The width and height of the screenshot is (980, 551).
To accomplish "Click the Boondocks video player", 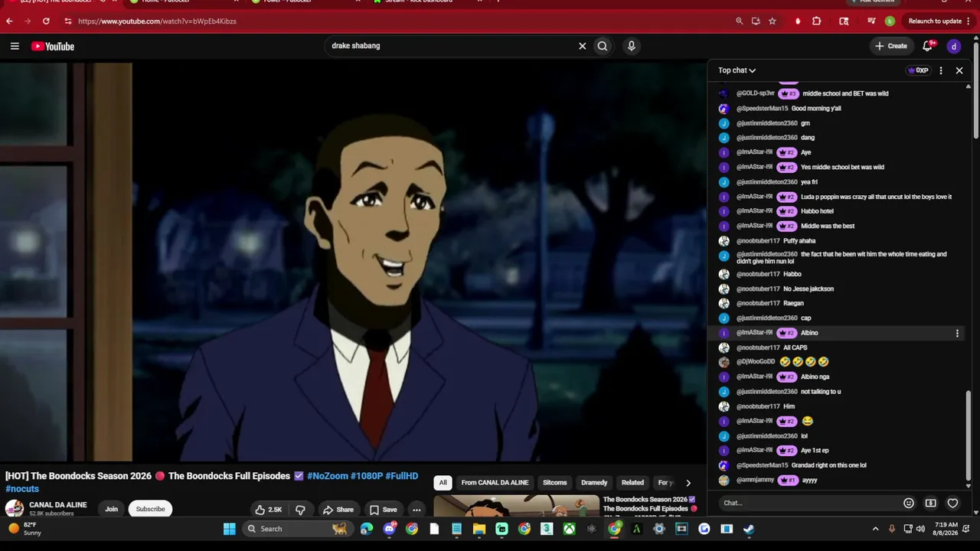I will coord(353,262).
